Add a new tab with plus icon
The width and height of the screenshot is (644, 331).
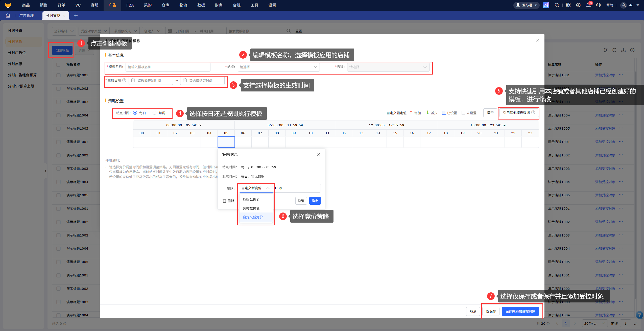pos(76,15)
